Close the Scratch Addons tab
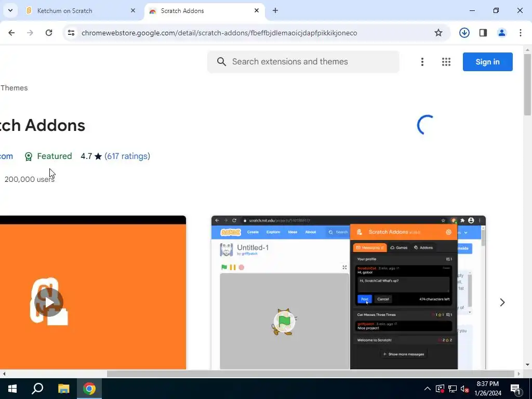Screen dimensions: 532x399 pos(257,11)
